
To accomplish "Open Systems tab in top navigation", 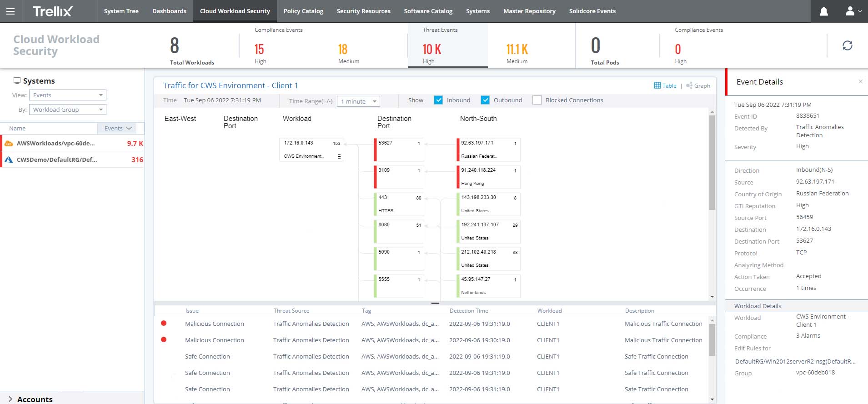I will [x=477, y=11].
